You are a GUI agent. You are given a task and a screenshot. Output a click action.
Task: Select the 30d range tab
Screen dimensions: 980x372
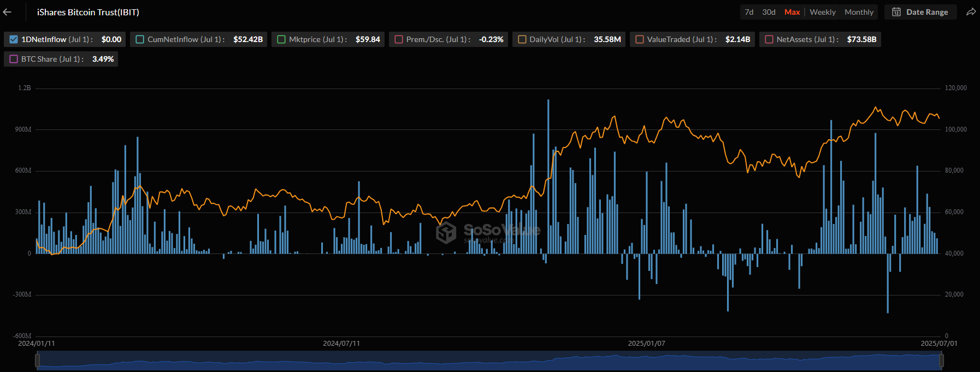coord(769,12)
